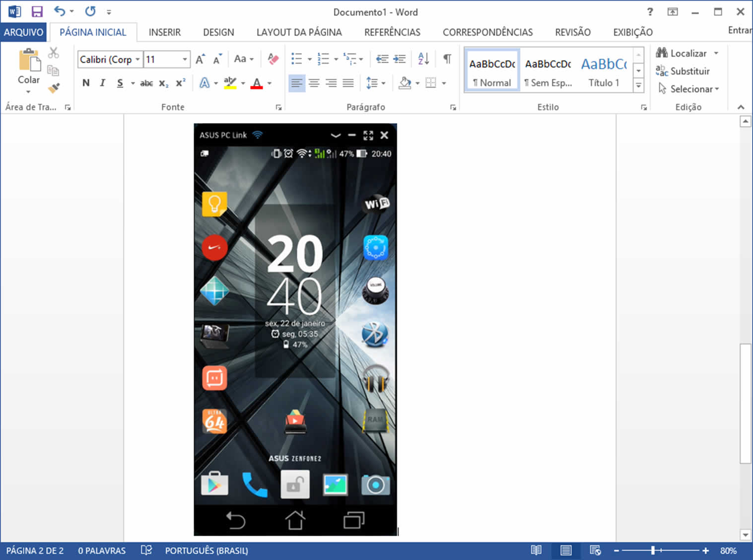The image size is (753, 560).
Task: Show paragraph marks with pilcrow icon
Action: (x=447, y=59)
